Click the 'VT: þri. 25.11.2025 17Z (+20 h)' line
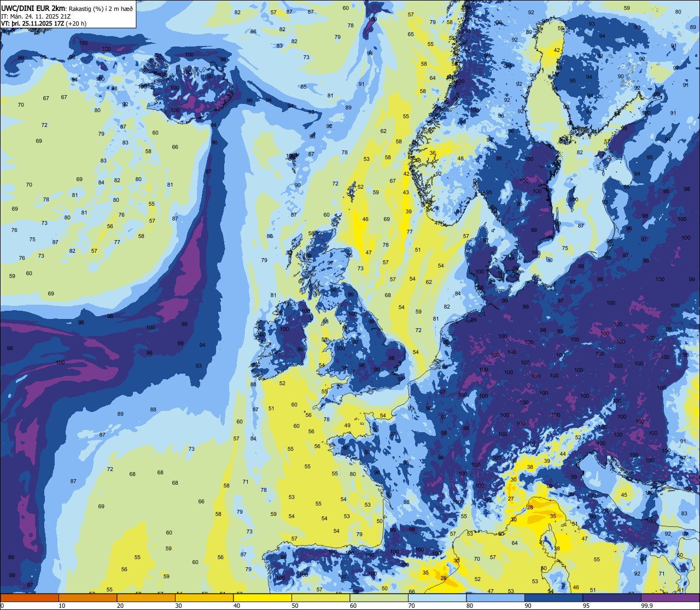700x610 pixels. [x=44, y=23]
